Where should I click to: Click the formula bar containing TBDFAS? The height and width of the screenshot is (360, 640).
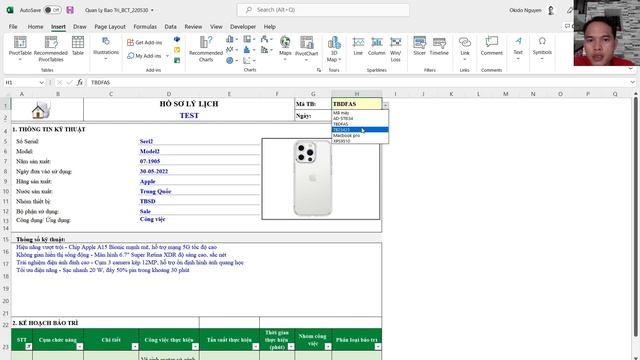tap(359, 82)
